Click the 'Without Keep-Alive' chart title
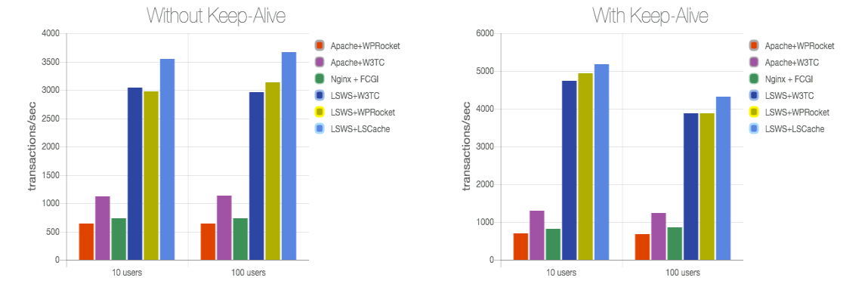This screenshot has height=290, width=868. tap(216, 16)
